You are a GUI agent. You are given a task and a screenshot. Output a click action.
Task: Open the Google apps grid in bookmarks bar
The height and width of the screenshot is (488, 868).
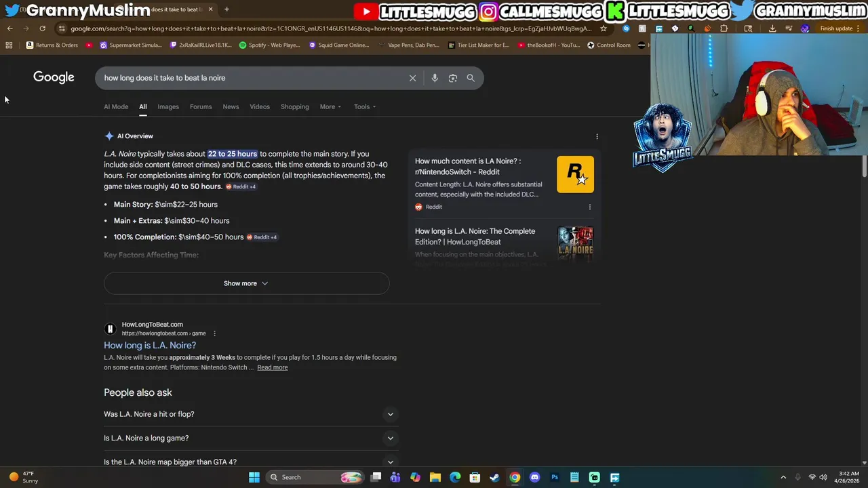coord(9,45)
